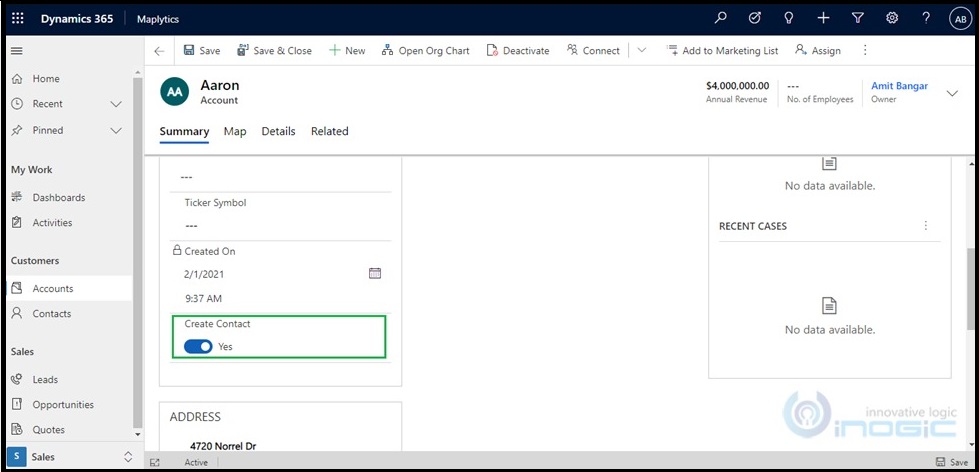Click the Connect command

point(593,51)
